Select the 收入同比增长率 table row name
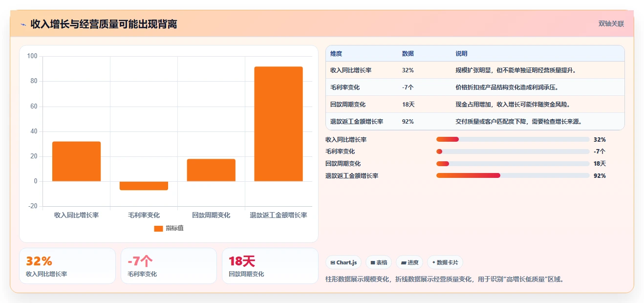Screen dimensions: 644x303 point(351,70)
